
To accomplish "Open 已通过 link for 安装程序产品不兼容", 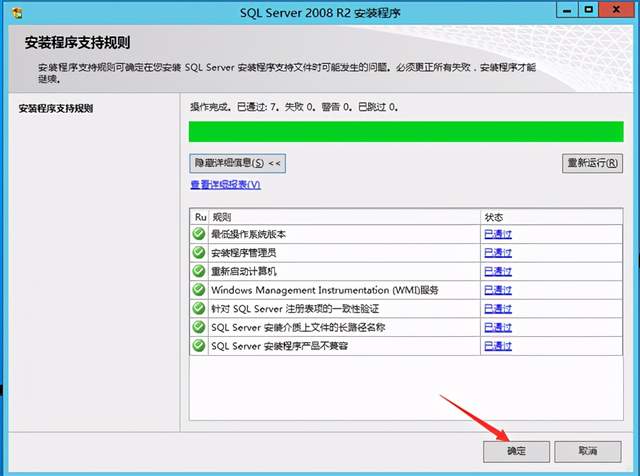I will [x=498, y=346].
